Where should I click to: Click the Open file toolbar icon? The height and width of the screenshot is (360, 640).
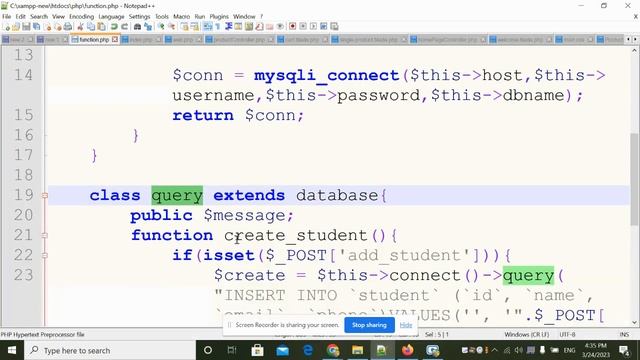point(16,27)
